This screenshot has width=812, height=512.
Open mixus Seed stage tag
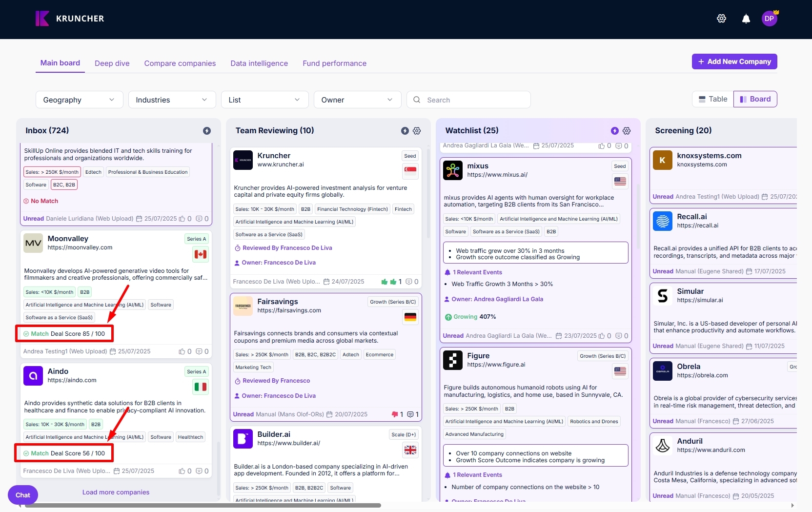point(620,166)
